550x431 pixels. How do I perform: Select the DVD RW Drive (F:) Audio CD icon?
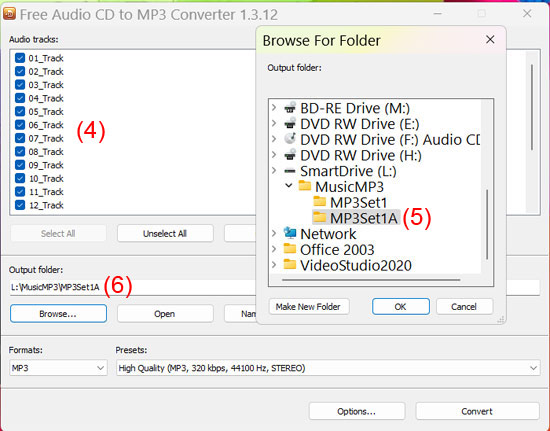pos(290,139)
